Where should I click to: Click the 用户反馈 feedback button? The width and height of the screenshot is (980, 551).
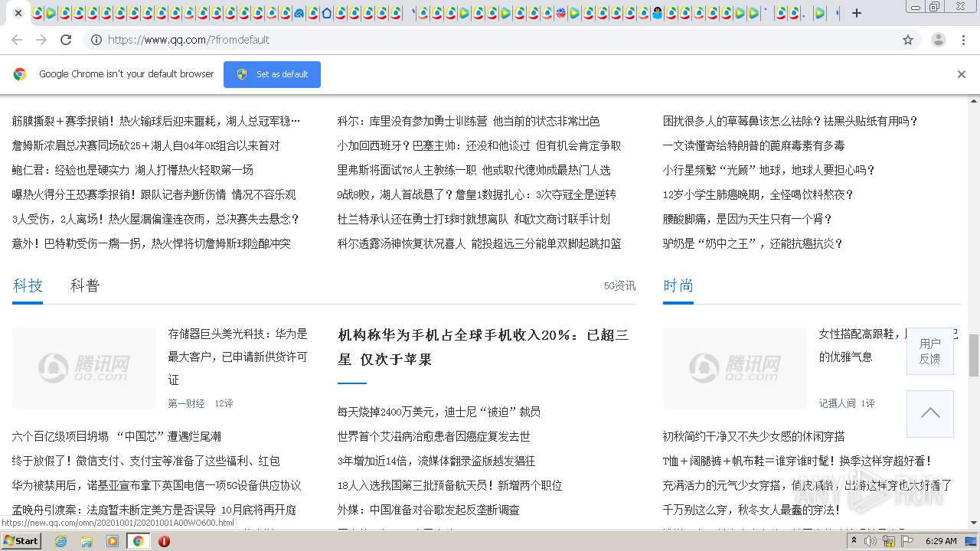tap(930, 351)
